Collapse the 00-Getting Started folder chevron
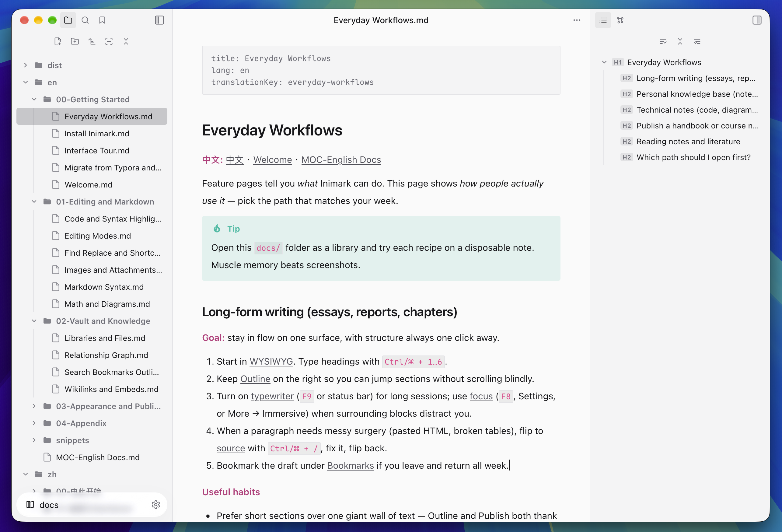The width and height of the screenshot is (782, 532). coord(34,99)
